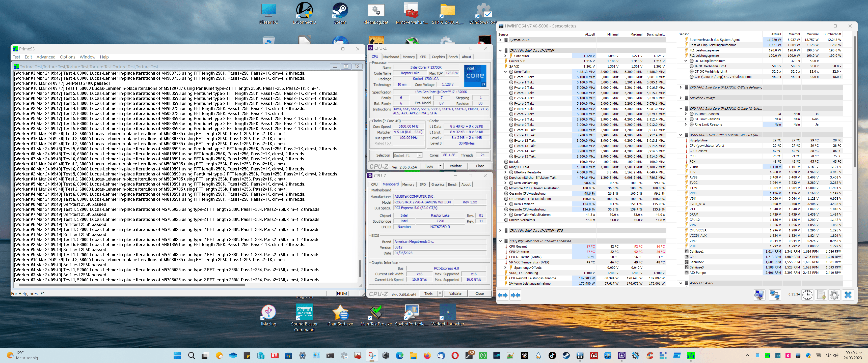868x363 pixels.
Task: Open Steam desktop shortcut
Action: [340, 13]
